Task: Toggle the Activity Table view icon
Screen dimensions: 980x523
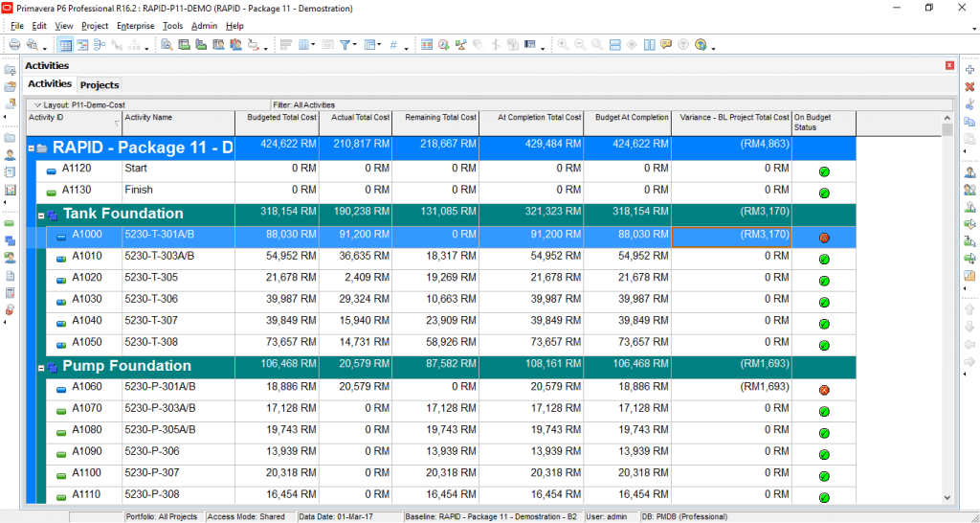Action: (66, 44)
